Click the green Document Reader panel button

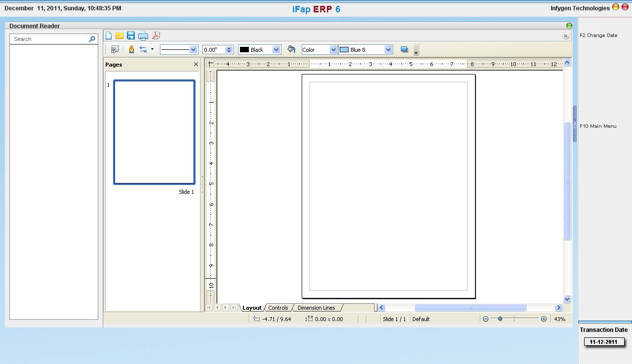[569, 26]
